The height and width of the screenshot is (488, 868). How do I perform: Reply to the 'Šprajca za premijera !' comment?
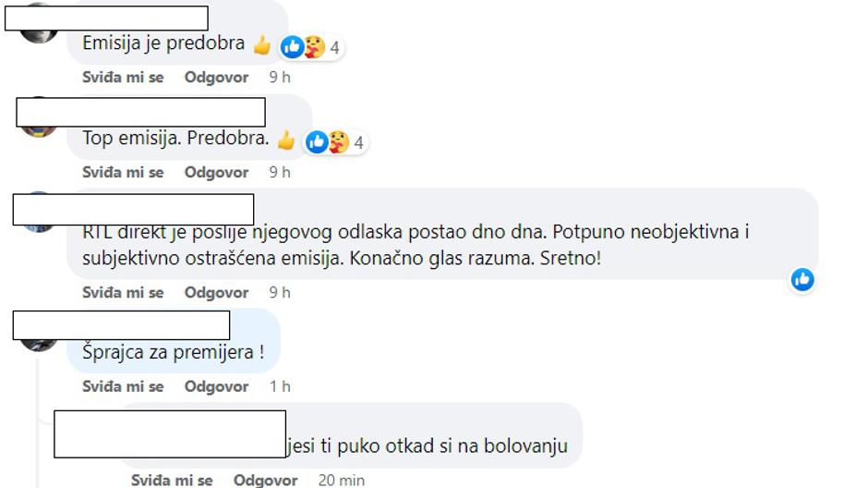(x=216, y=386)
